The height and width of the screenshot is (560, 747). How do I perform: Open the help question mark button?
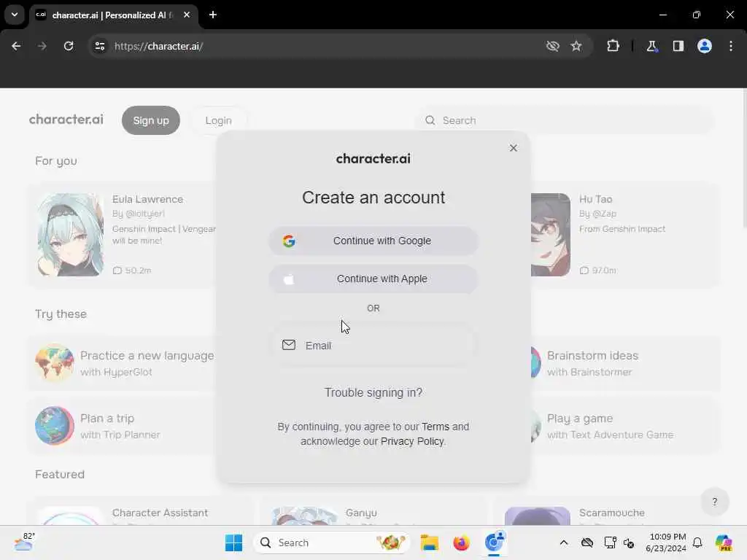click(x=715, y=502)
